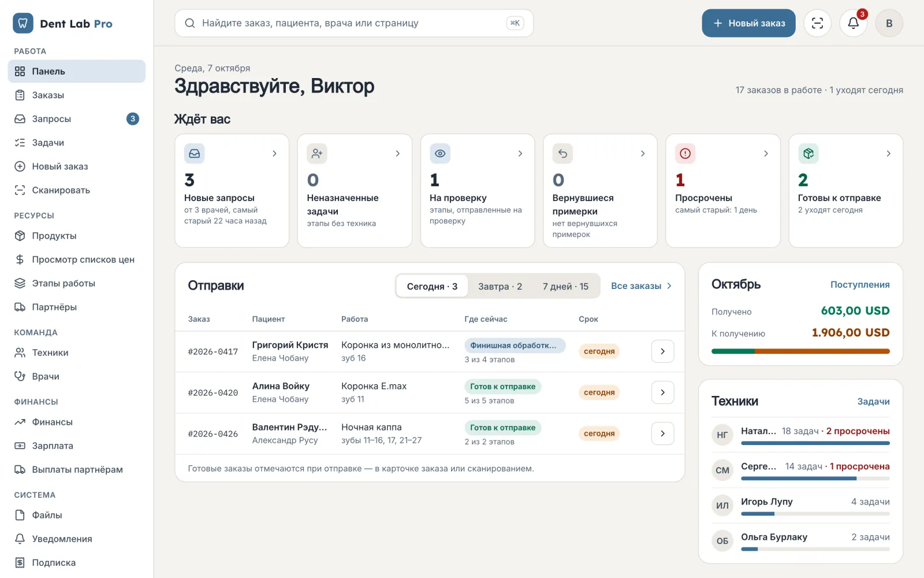
Task: Expand the Новые запросы card chevron
Action: tap(274, 154)
